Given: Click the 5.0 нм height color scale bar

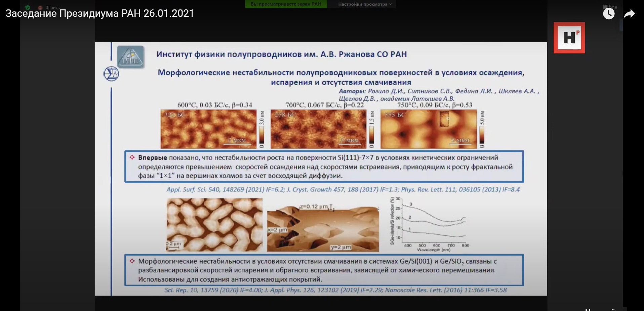Looking at the screenshot, I should coord(482,130).
